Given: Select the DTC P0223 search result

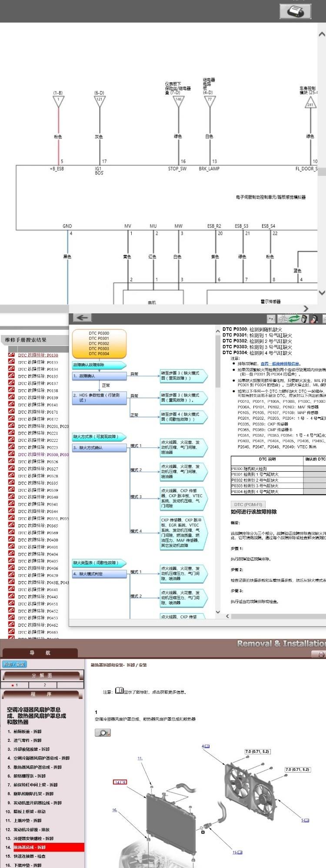Looking at the screenshot, I should pyautogui.click(x=38, y=447).
